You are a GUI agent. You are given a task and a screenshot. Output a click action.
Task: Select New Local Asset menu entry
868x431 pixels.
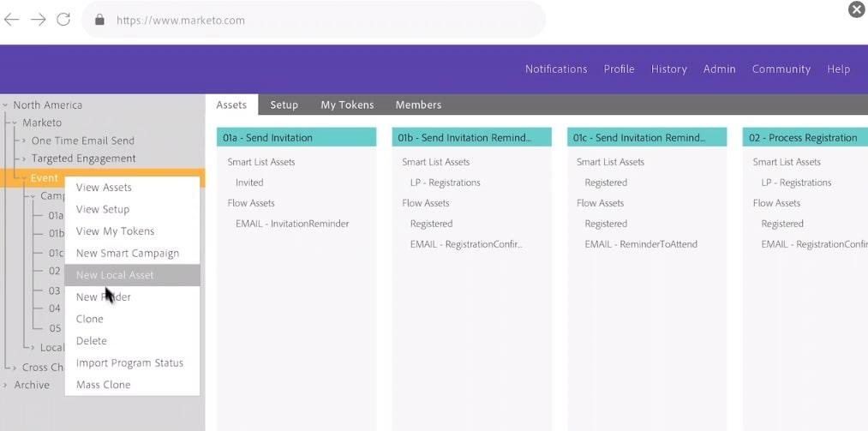tap(115, 275)
